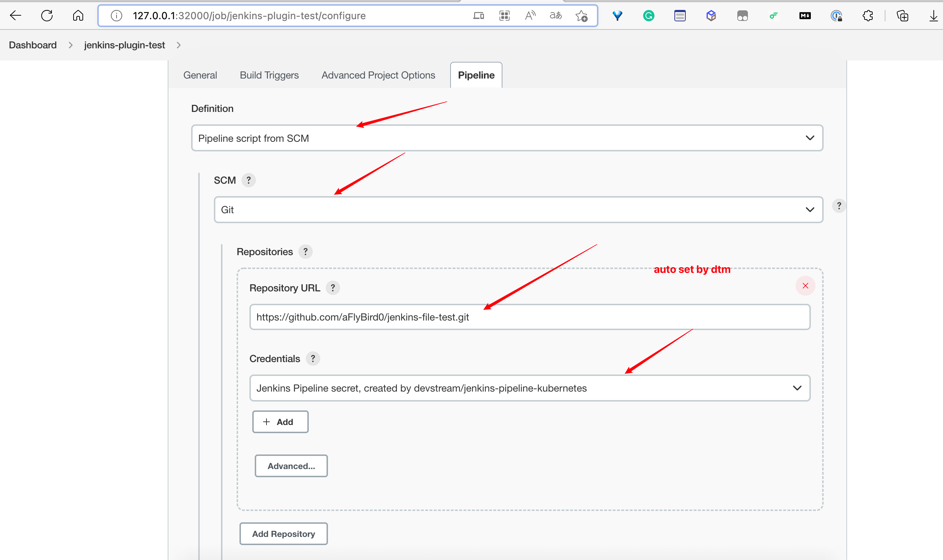Viewport: 943px width, 560px height.
Task: Click the Add credentials button
Action: coord(280,422)
